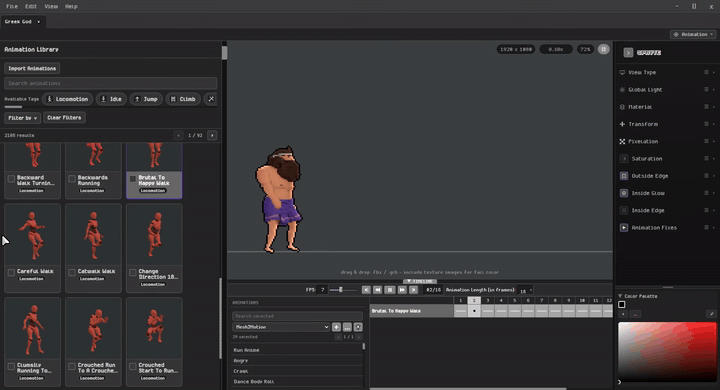Go to next page of animation results
This screenshot has height=390, width=720.
click(x=212, y=136)
